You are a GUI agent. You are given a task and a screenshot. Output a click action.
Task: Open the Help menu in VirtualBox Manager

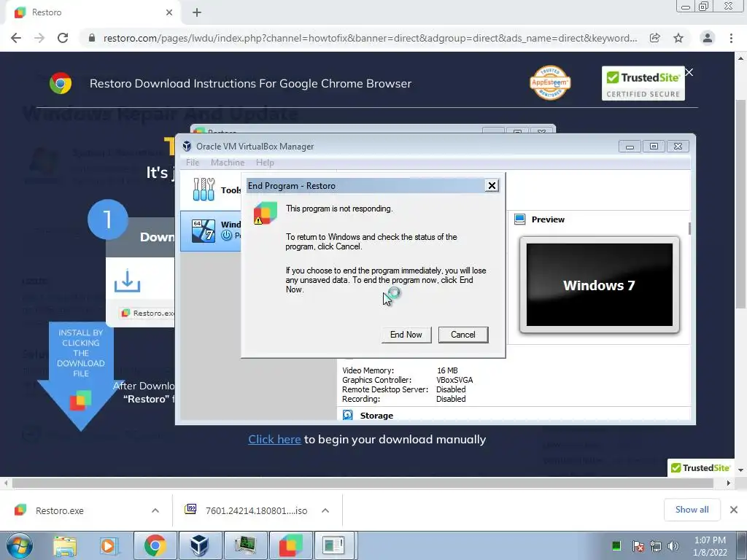coord(265,163)
